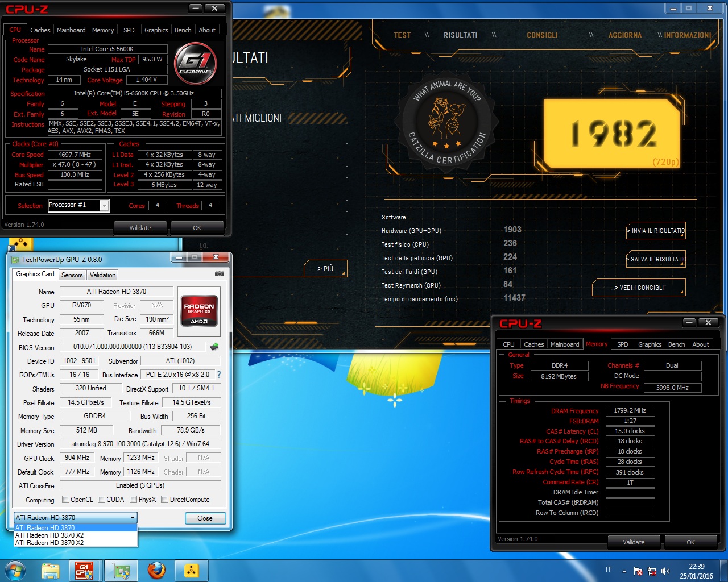Image resolution: width=728 pixels, height=582 pixels.
Task: Select highlighted ATI Radeon HD 3870 list entry
Action: click(76, 528)
